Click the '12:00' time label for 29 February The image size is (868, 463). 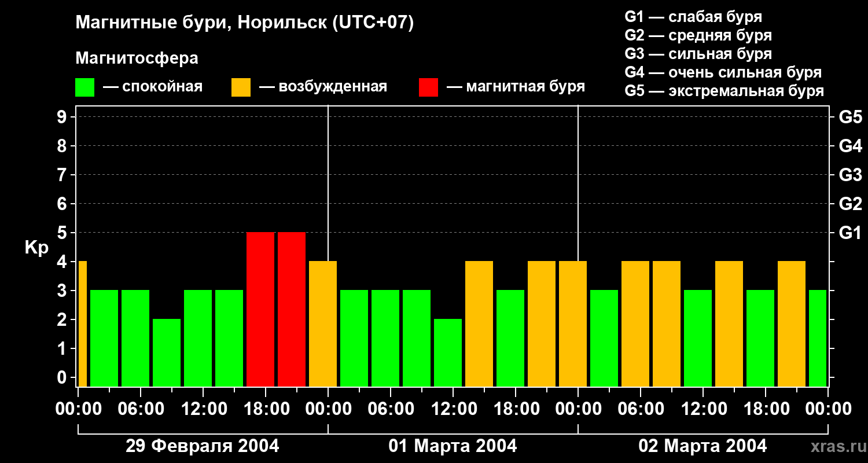click(x=203, y=409)
